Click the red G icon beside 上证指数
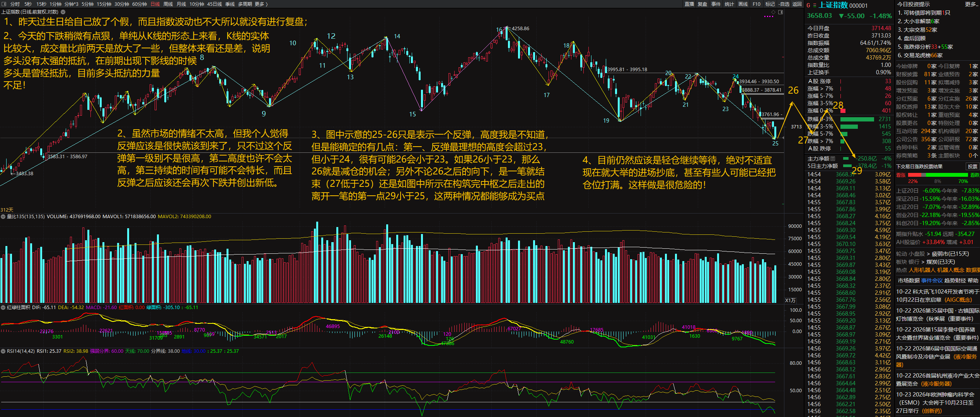 pyautogui.click(x=808, y=5)
